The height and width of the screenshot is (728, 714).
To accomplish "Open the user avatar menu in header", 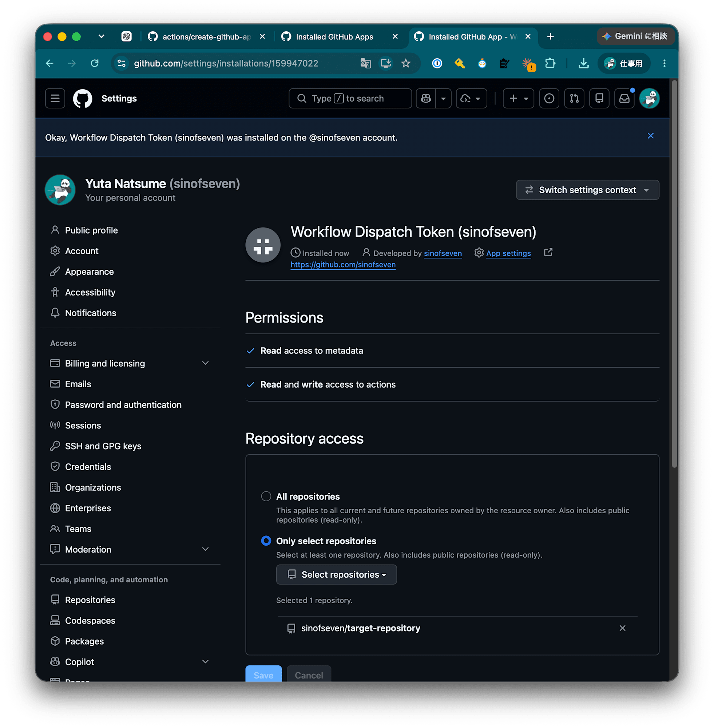I will [650, 98].
